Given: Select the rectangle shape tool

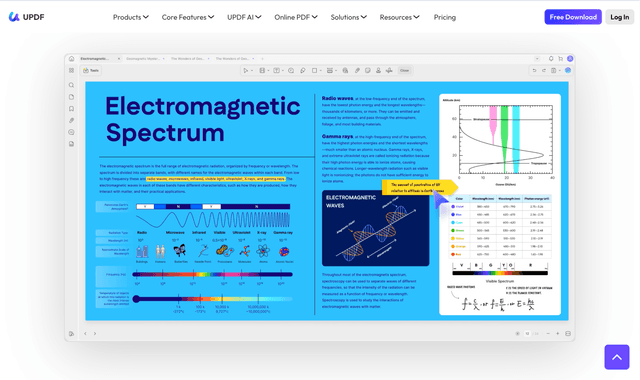Looking at the screenshot, I should [x=314, y=71].
